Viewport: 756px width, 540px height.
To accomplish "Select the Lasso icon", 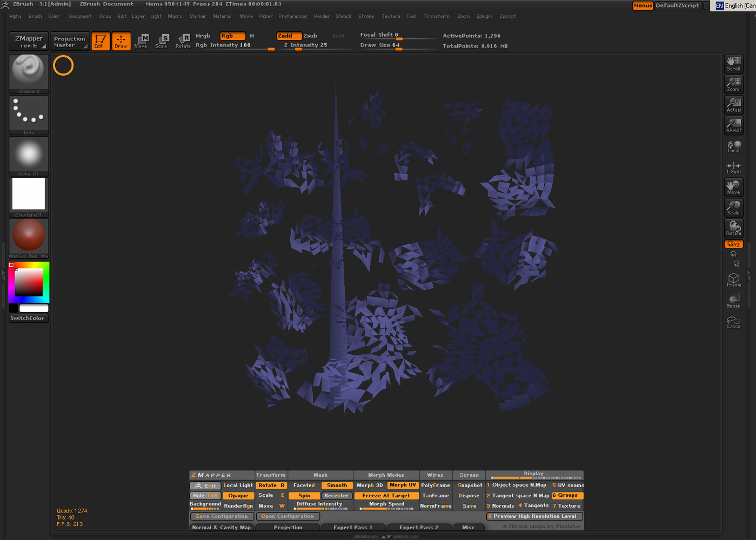I will click(x=733, y=322).
